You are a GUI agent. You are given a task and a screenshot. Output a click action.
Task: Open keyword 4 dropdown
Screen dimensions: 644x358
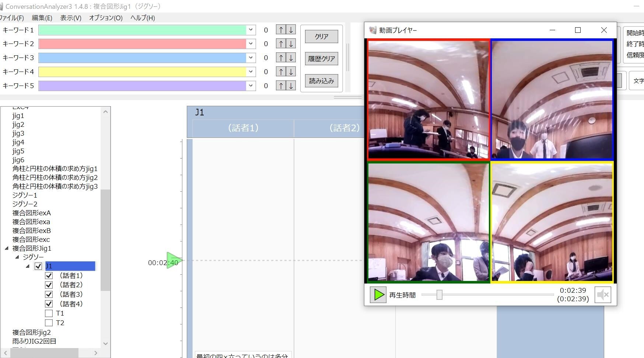[251, 72]
